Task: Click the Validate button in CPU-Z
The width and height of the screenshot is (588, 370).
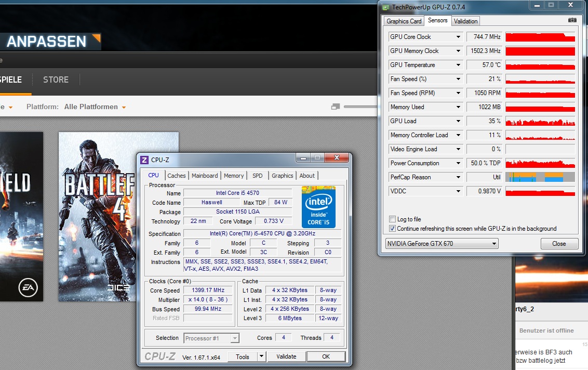Action: coord(286,356)
